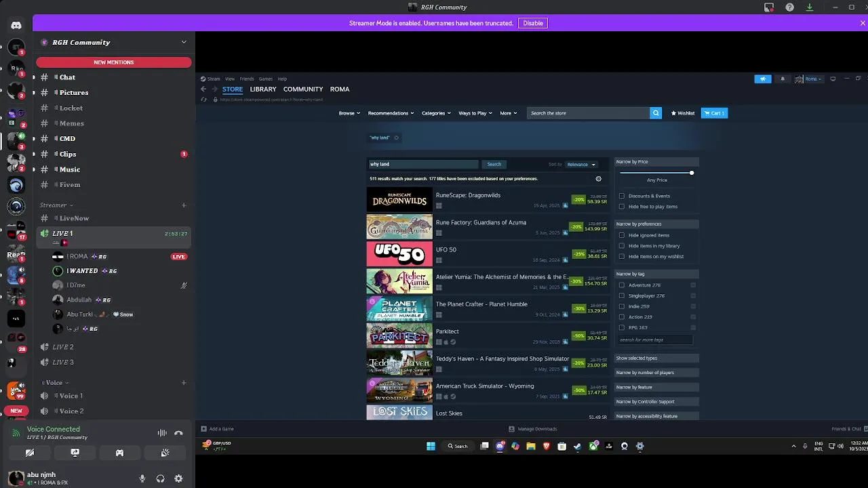Check Hide free to play items
This screenshot has width=868, height=488.
click(622, 207)
